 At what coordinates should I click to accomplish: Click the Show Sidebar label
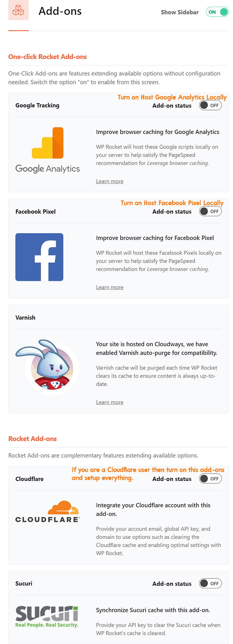tap(180, 12)
